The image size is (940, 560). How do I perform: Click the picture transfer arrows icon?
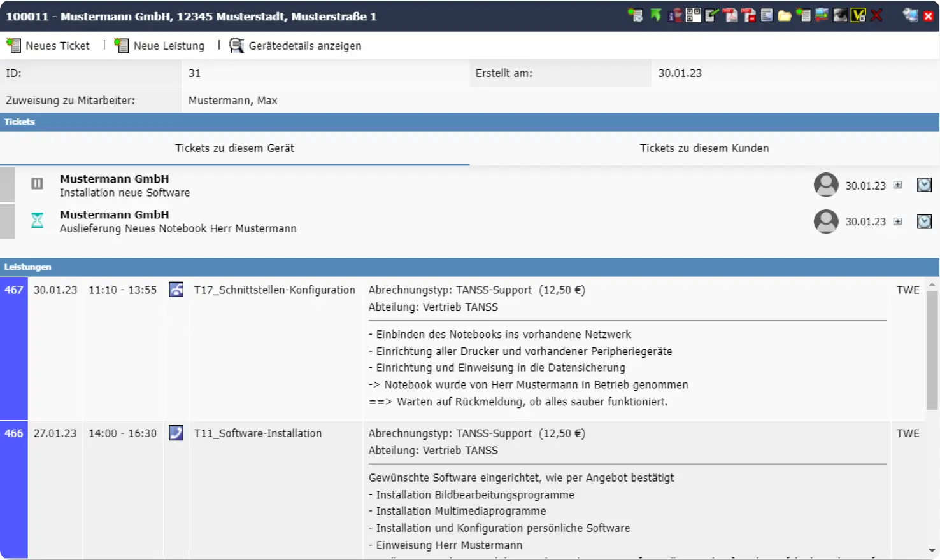pyautogui.click(x=822, y=15)
